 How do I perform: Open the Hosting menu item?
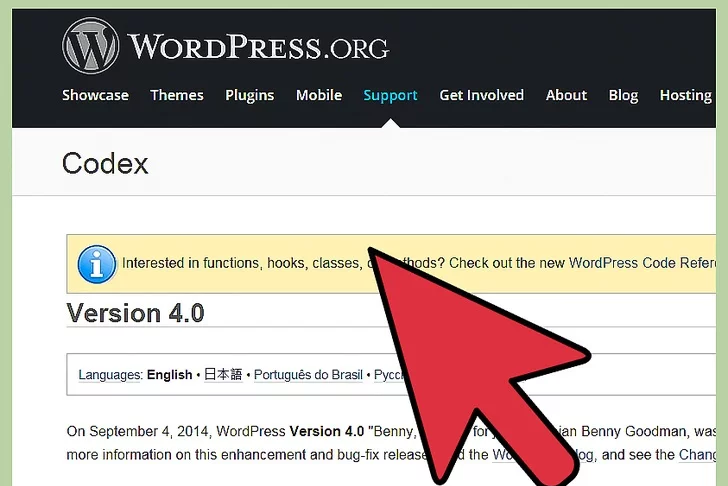685,95
